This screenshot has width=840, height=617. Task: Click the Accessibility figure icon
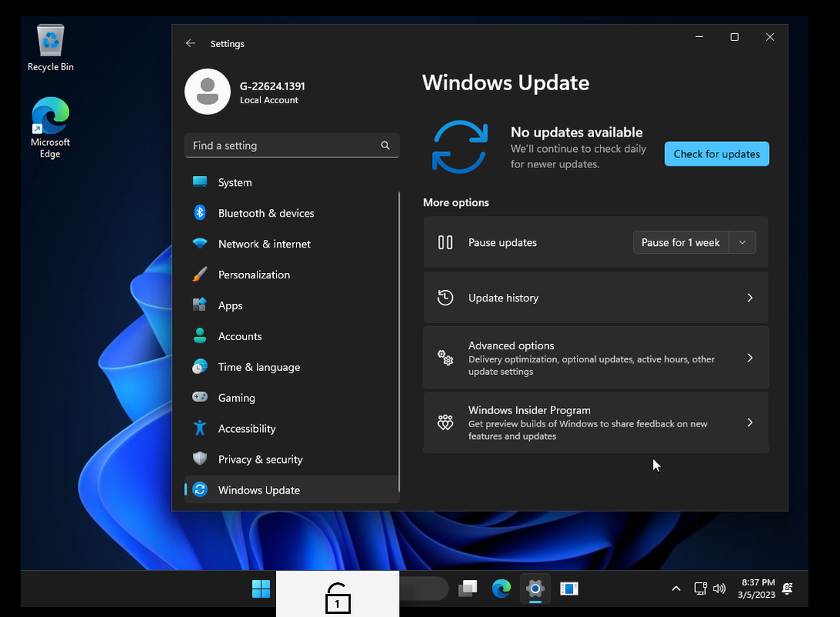pos(200,428)
